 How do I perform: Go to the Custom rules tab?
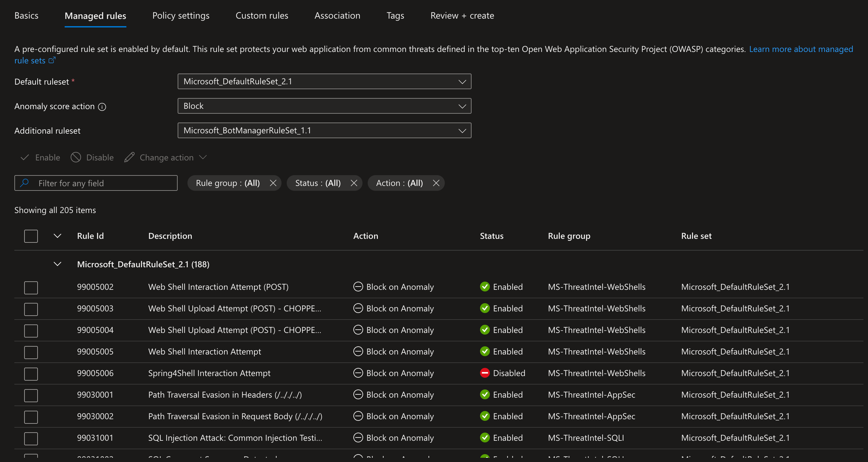(x=262, y=15)
